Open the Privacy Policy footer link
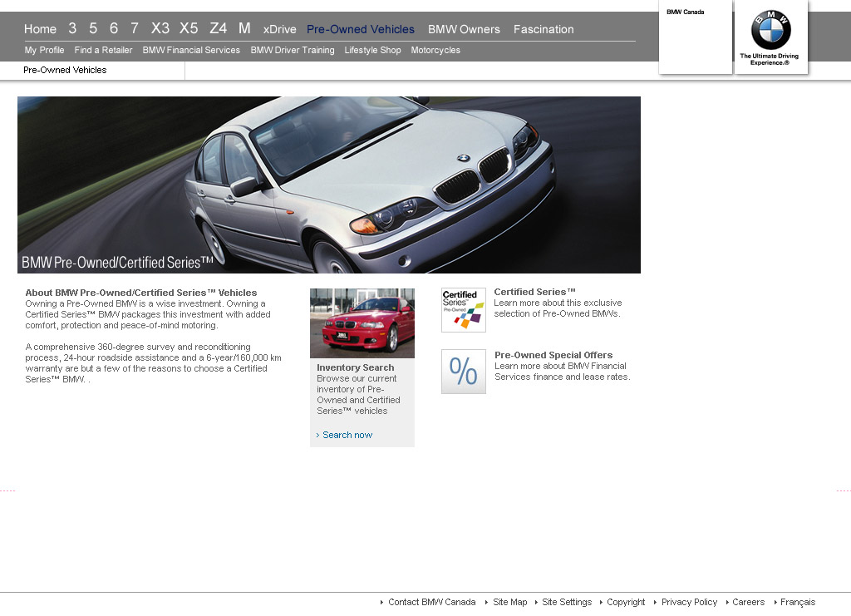Viewport: 851px width, 616px height. [x=689, y=602]
